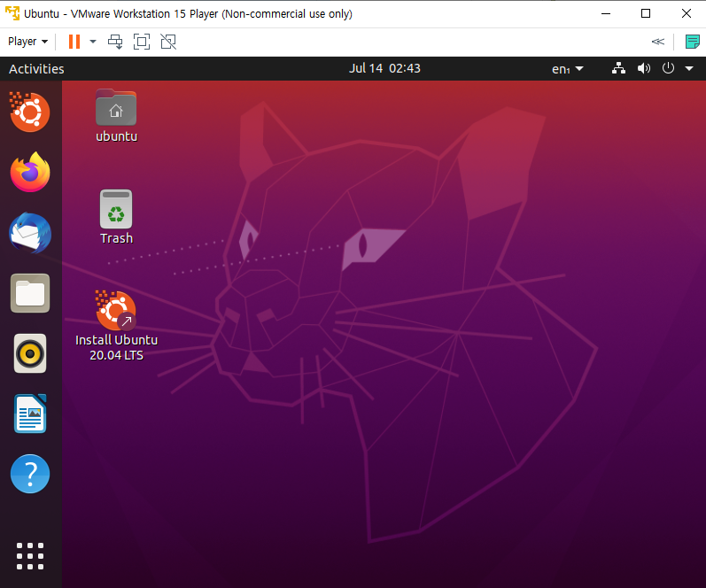
Task: Open the en keyboard layout dropdown
Action: click(567, 69)
